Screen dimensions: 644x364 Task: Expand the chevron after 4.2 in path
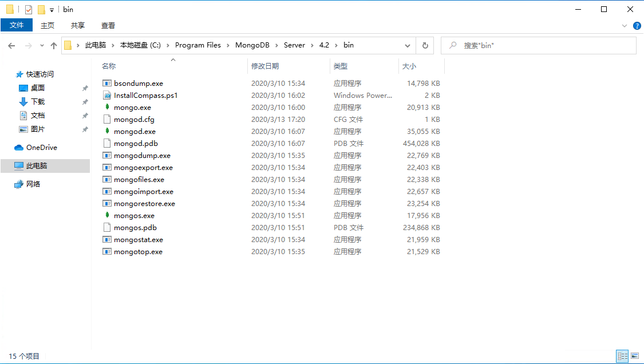pyautogui.click(x=337, y=46)
